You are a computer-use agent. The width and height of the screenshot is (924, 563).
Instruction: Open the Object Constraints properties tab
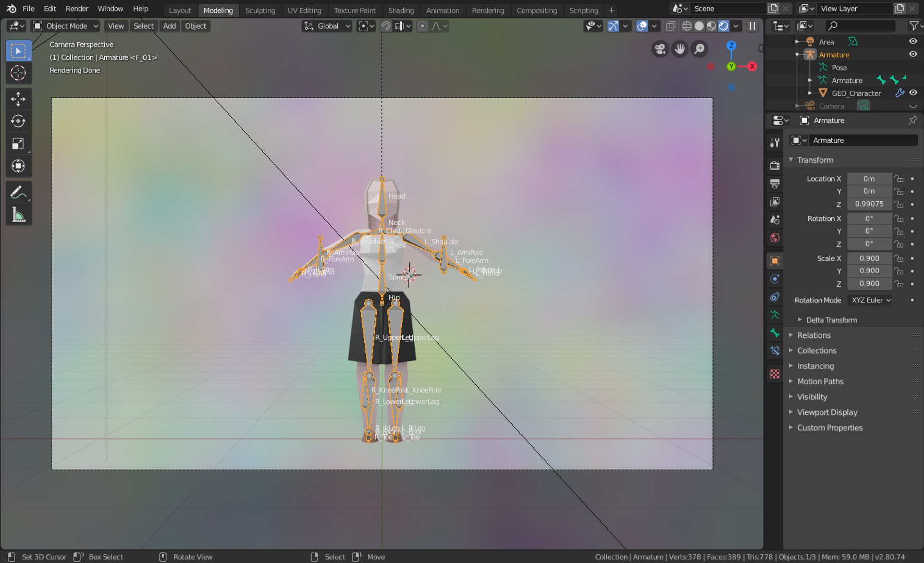tap(775, 297)
